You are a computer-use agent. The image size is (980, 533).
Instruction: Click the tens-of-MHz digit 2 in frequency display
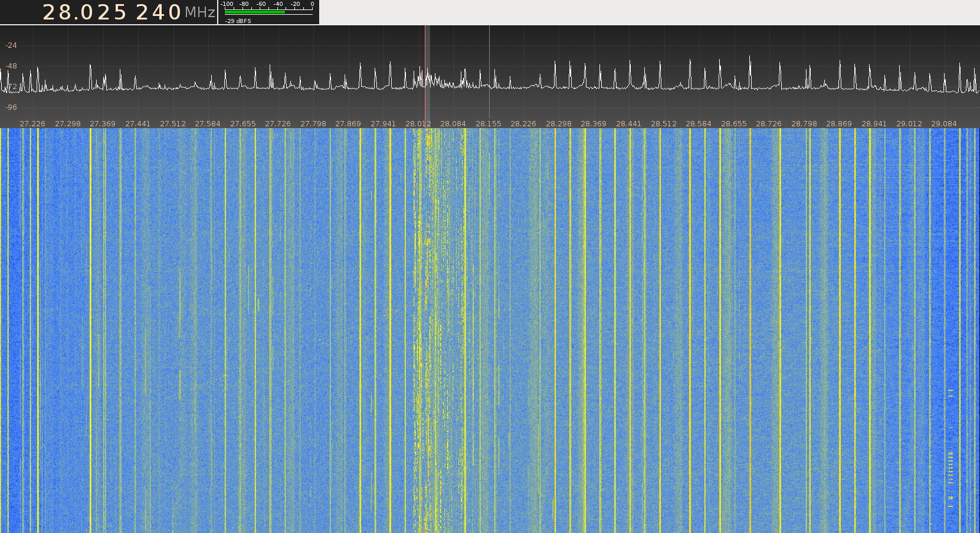tap(50, 12)
